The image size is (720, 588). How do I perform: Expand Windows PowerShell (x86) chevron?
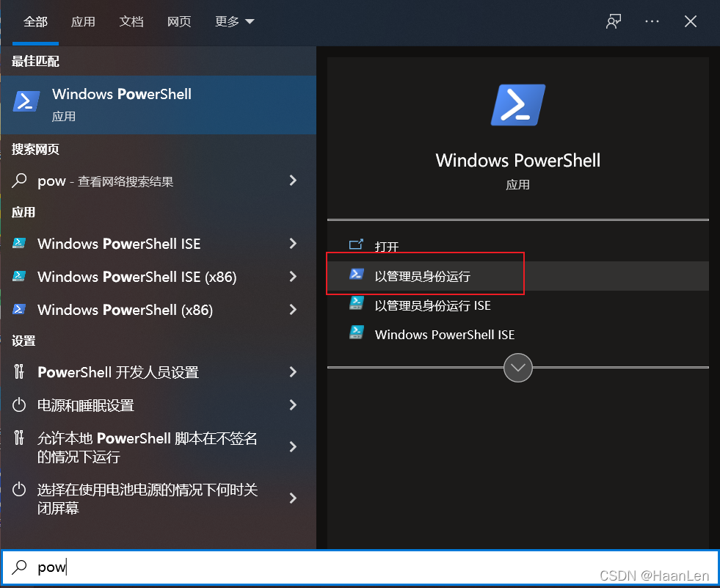293,310
